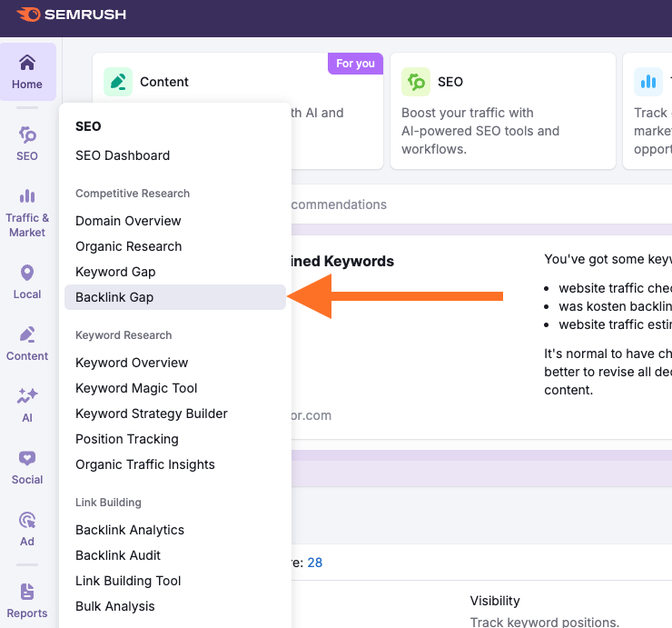Open Home in the sidebar

[27, 72]
